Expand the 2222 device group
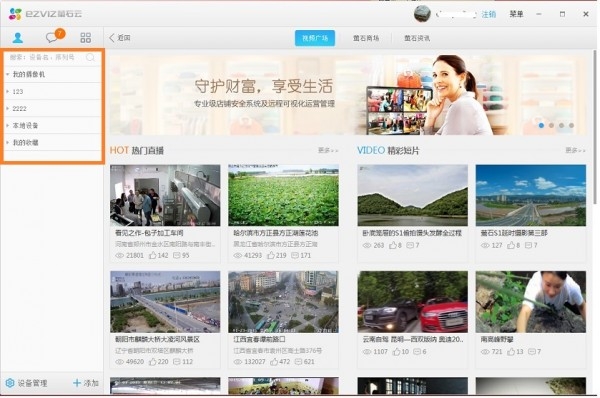The width and height of the screenshot is (600, 398). click(7, 109)
